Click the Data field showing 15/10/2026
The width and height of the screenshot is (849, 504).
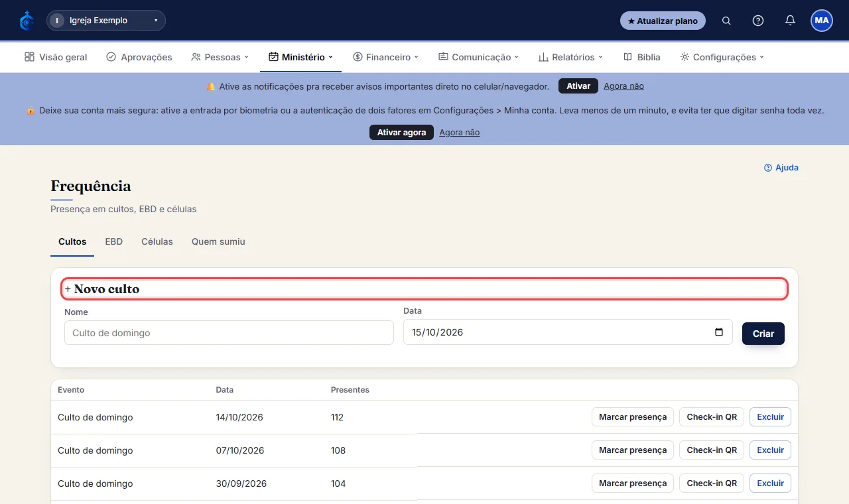[x=568, y=332]
